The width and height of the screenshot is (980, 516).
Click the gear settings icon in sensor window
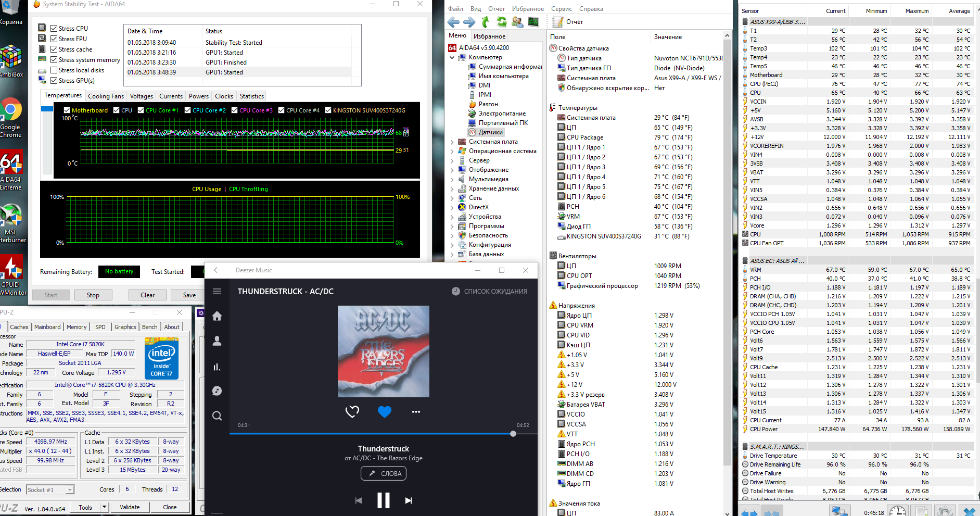click(x=944, y=511)
